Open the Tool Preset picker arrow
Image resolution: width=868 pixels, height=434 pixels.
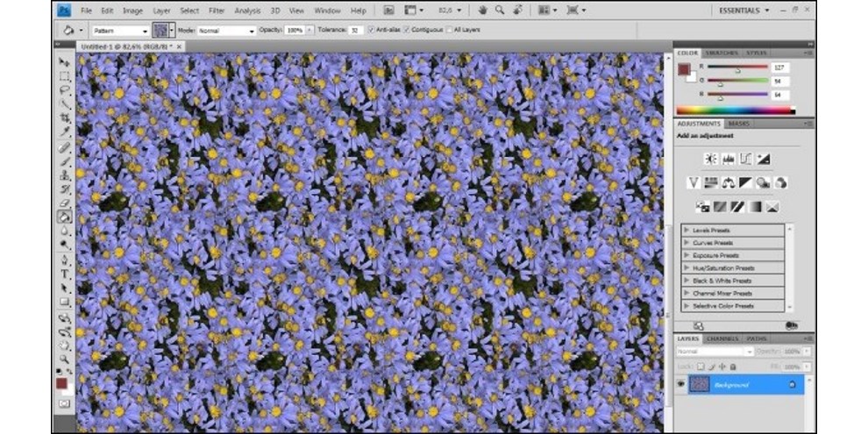82,31
